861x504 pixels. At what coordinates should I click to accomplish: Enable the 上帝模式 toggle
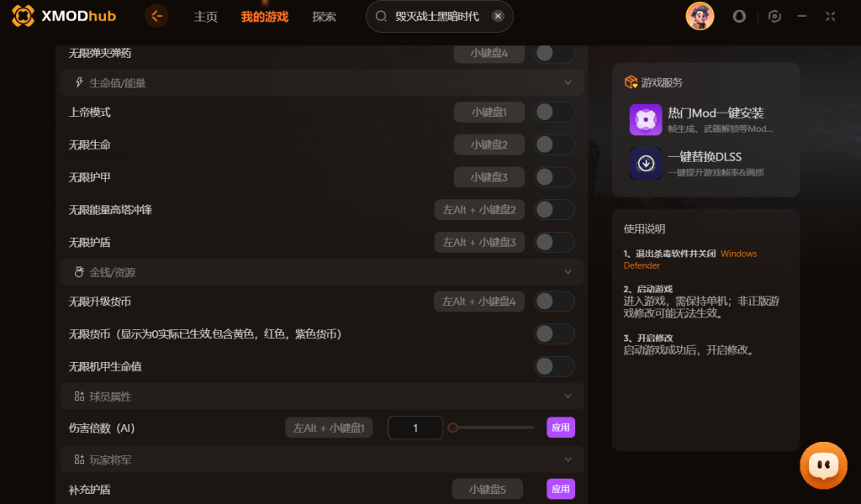[554, 112]
